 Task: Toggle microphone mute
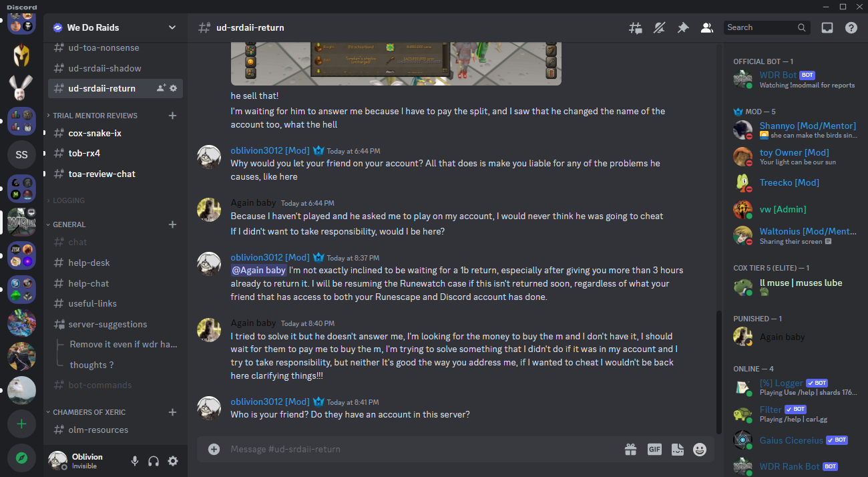135,461
